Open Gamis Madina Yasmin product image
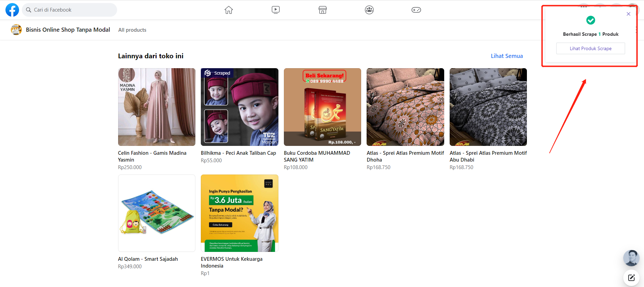 coord(157,107)
